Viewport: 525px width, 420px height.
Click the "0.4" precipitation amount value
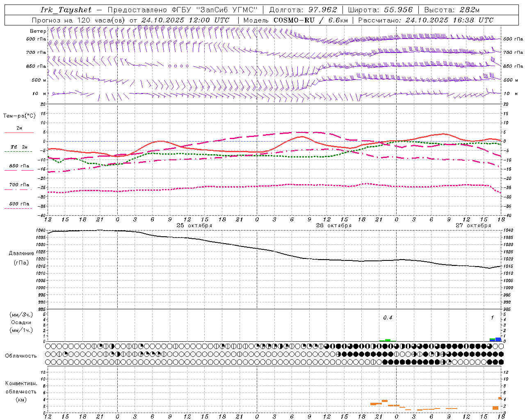coord(388,318)
